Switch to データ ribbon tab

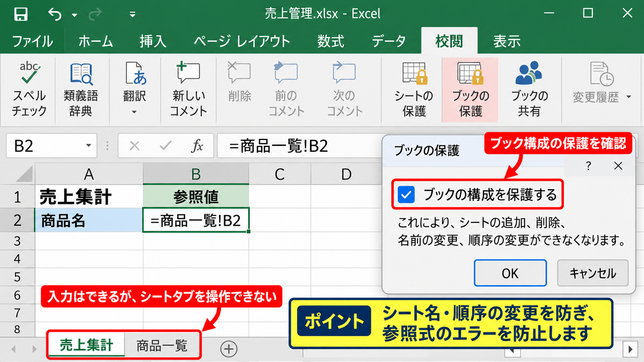point(389,41)
